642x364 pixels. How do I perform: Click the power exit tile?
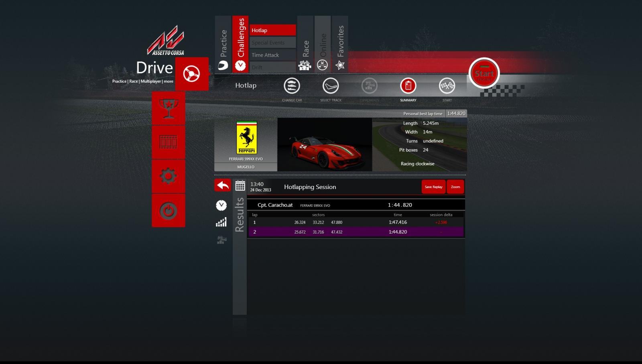pyautogui.click(x=169, y=211)
